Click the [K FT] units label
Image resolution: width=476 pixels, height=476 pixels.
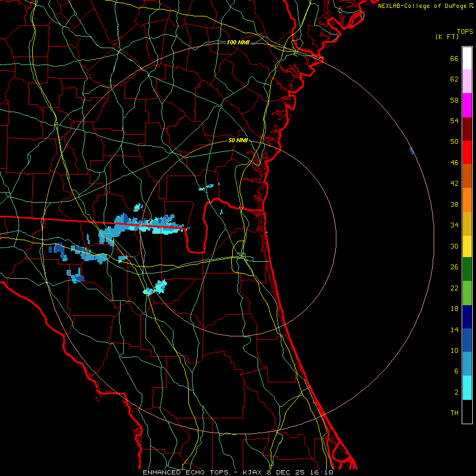pyautogui.click(x=447, y=36)
